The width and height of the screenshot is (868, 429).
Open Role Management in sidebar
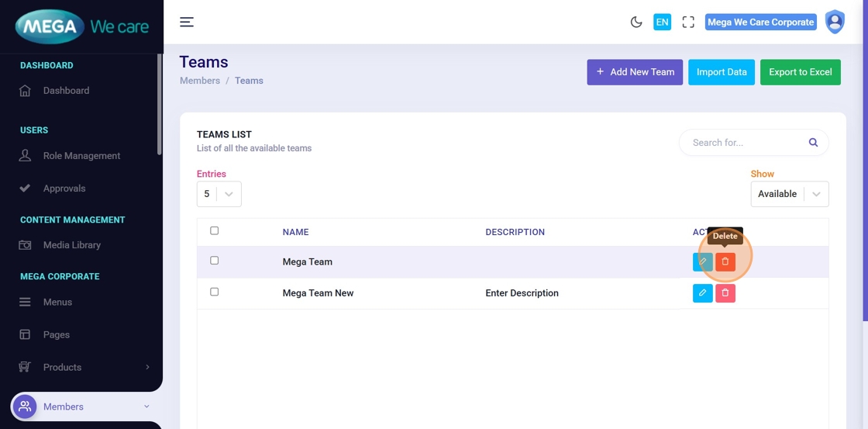coord(81,156)
